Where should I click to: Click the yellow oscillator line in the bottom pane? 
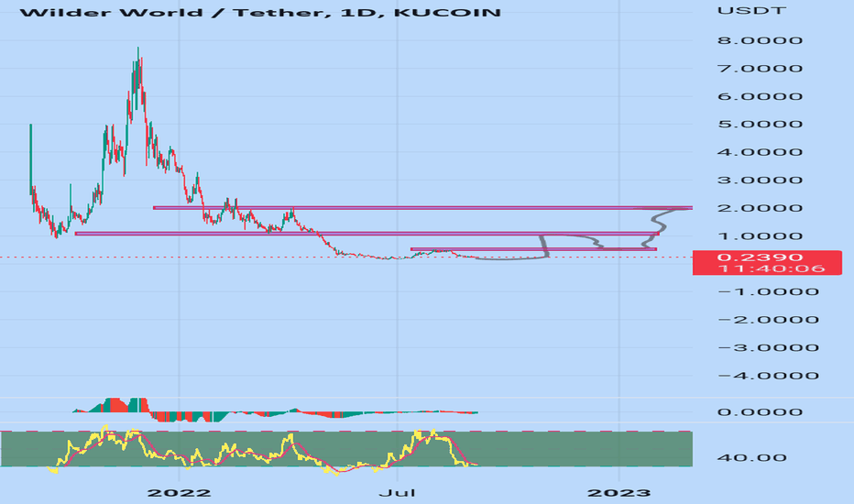[x=261, y=451]
